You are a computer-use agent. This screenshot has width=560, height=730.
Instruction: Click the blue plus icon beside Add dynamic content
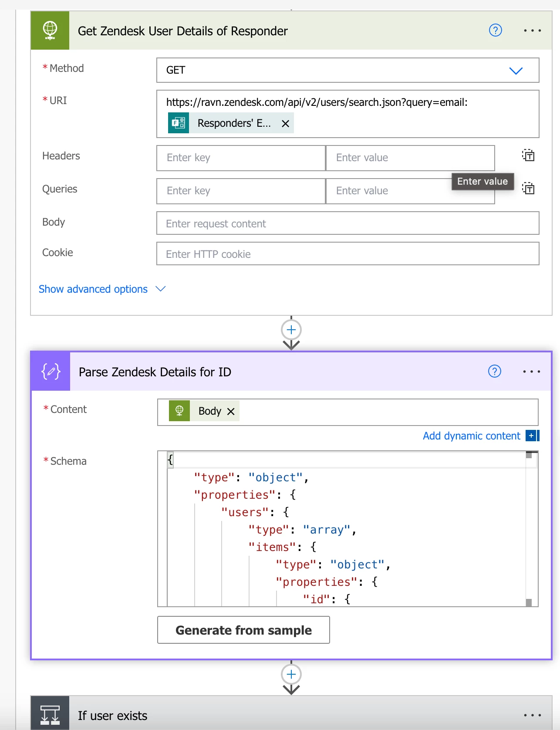532,436
